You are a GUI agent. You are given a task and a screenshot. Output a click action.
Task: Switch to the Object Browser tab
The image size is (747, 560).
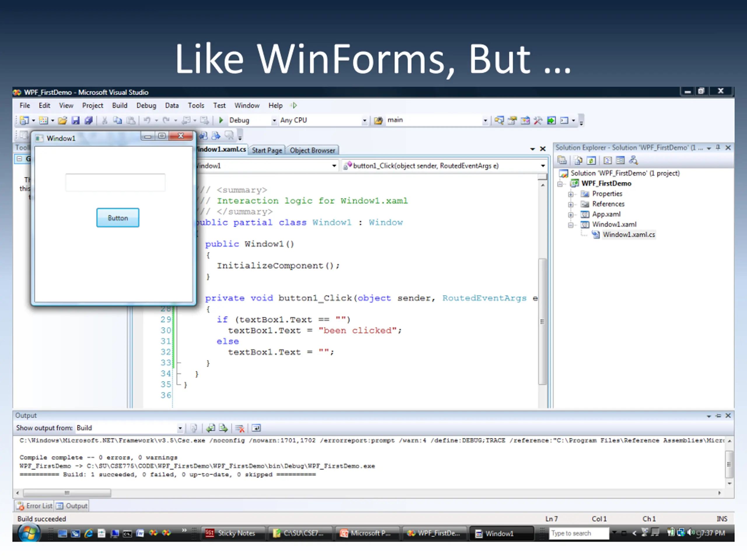pyautogui.click(x=313, y=150)
